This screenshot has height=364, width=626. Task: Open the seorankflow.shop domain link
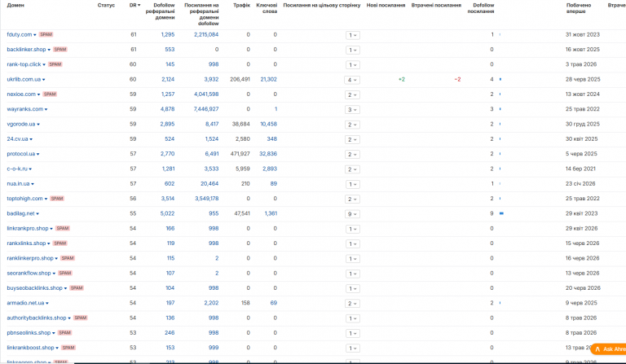29,273
